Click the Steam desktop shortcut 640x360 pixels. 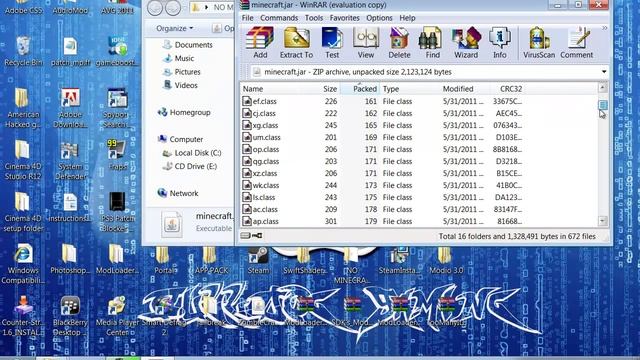pyautogui.click(x=258, y=260)
